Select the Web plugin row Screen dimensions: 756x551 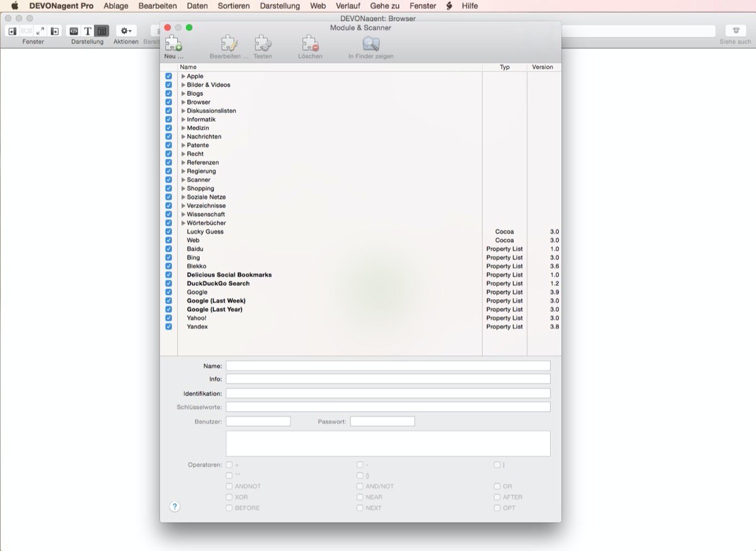pos(360,241)
